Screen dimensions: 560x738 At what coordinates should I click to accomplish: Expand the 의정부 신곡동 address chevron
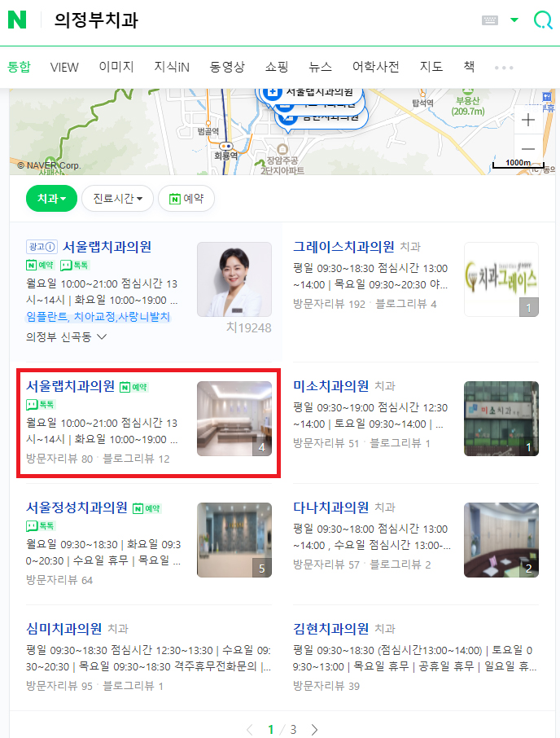(102, 336)
